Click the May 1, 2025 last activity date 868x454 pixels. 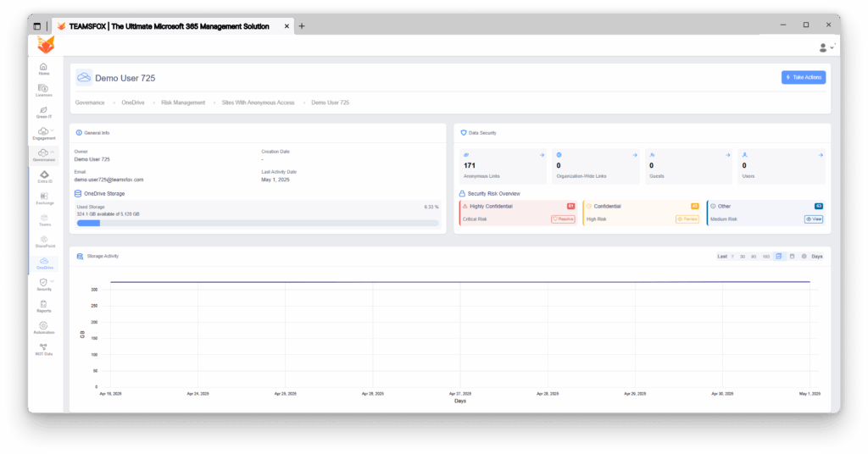click(x=275, y=180)
